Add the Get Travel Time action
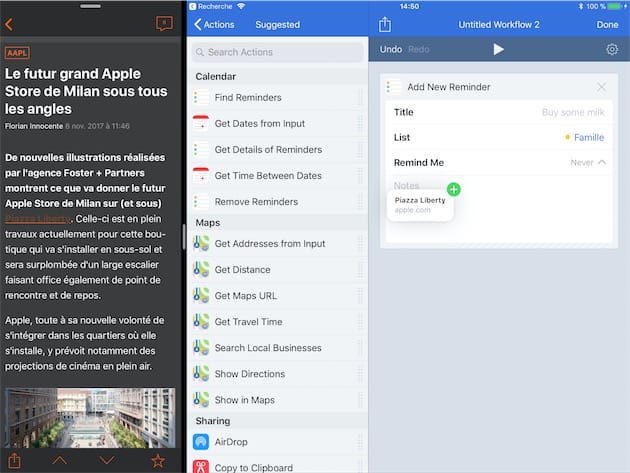Screen dimensions: 630x473 click(278, 322)
